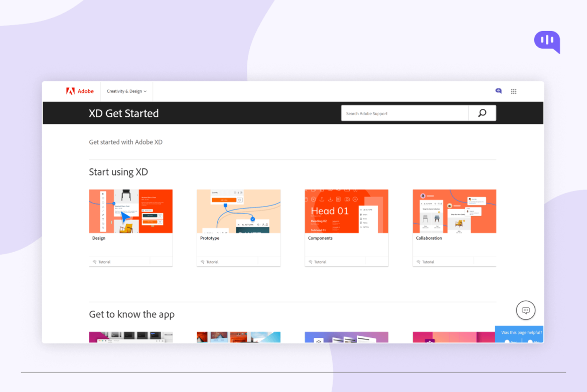Open the Prototype tutorial link
The height and width of the screenshot is (392, 587).
tap(209, 238)
